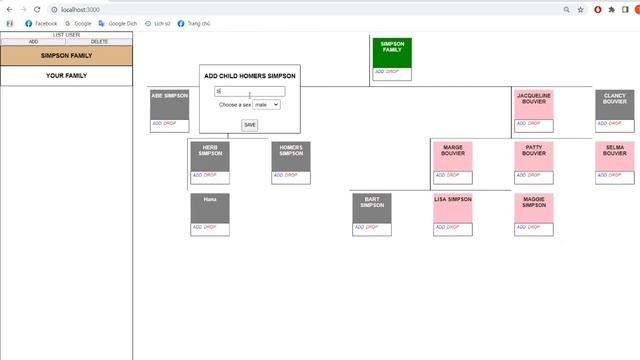Select the HERB SIMPSON card
The image size is (640, 360).
pyautogui.click(x=210, y=156)
